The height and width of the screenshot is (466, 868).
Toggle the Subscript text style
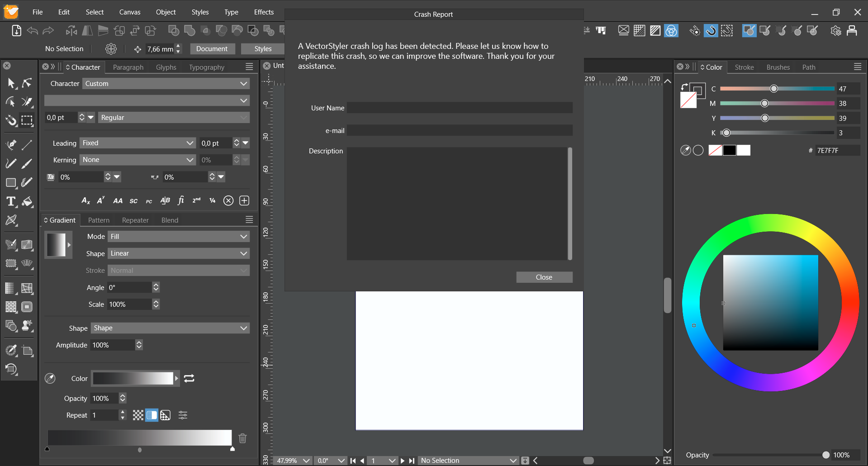click(x=85, y=201)
